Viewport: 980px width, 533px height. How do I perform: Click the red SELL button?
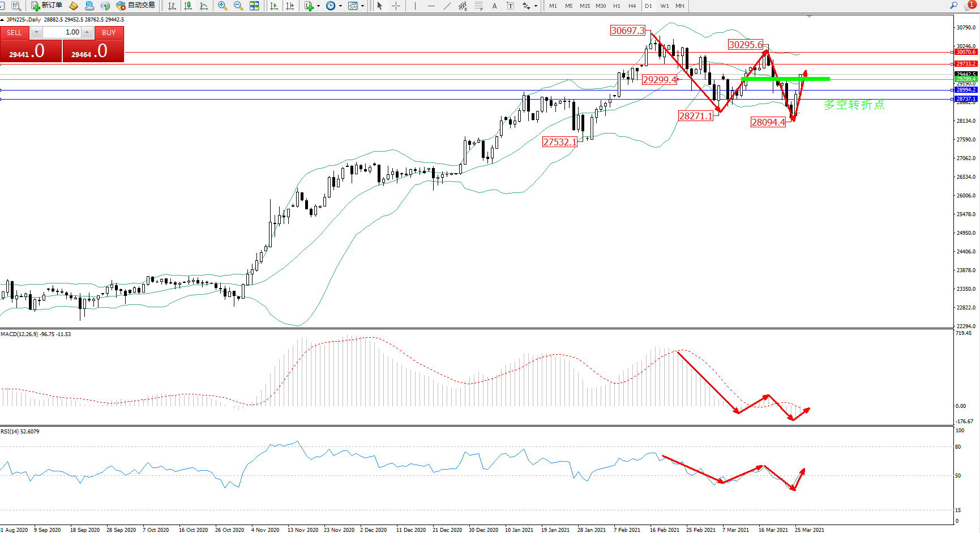[x=14, y=33]
